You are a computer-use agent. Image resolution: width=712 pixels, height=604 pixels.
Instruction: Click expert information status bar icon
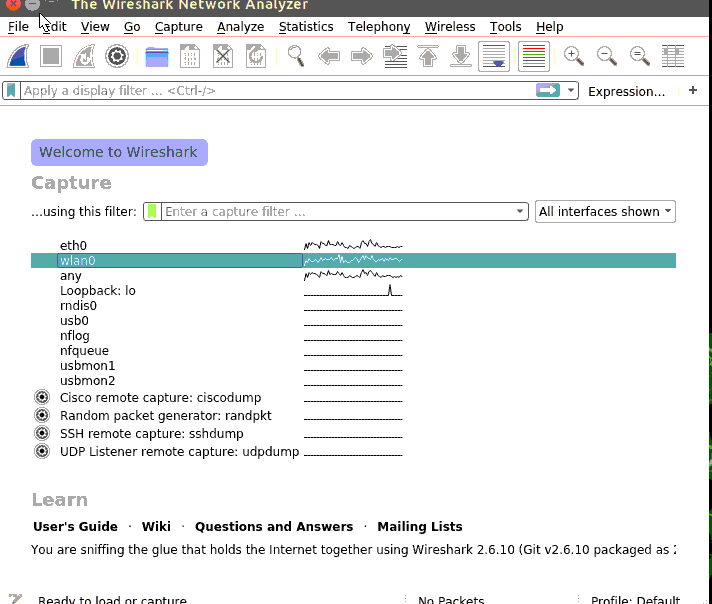click(15, 599)
